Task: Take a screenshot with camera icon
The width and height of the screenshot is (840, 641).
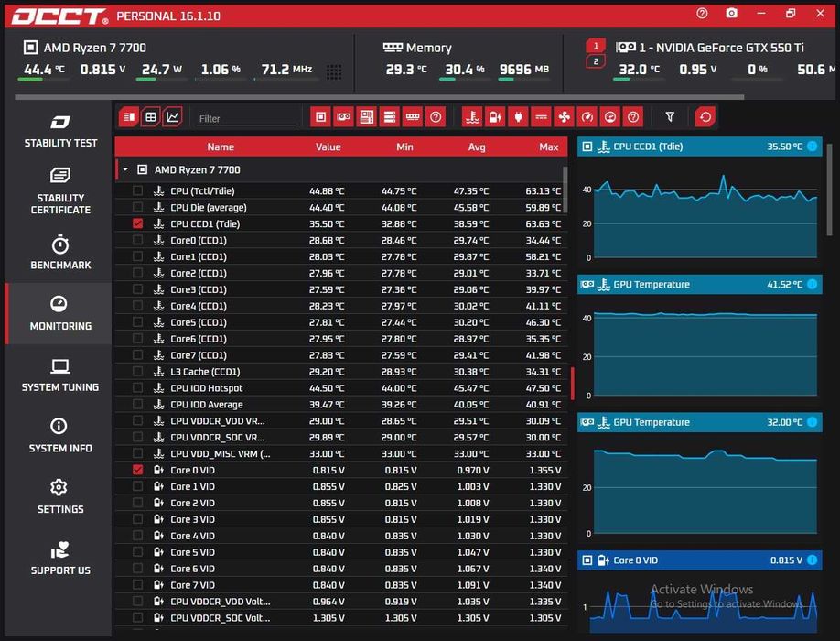Action: pos(731,14)
